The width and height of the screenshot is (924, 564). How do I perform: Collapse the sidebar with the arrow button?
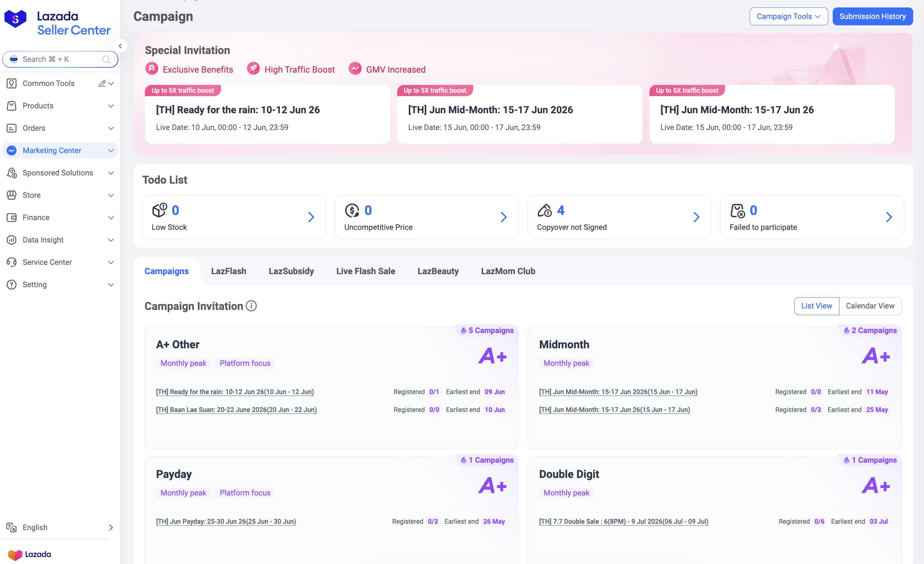point(120,46)
